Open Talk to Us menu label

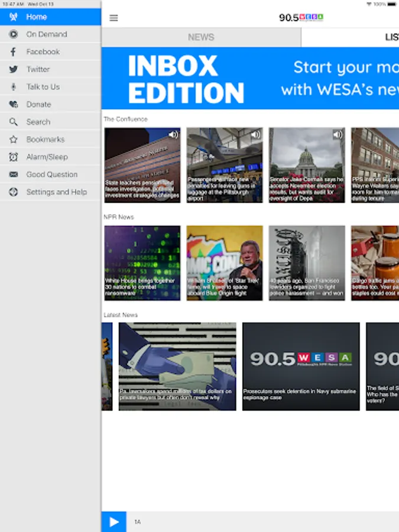pyautogui.click(x=43, y=87)
